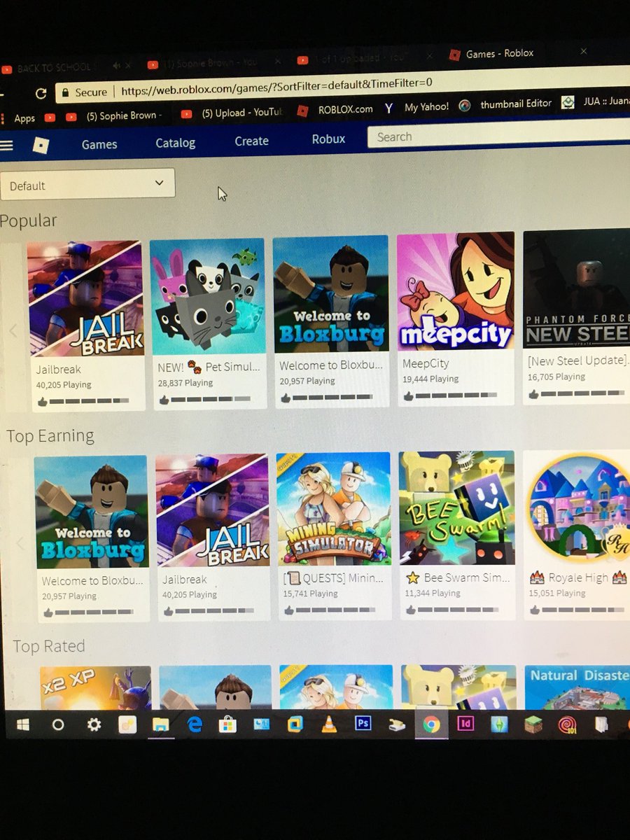Close the Games - Roblox tab

click(x=584, y=51)
